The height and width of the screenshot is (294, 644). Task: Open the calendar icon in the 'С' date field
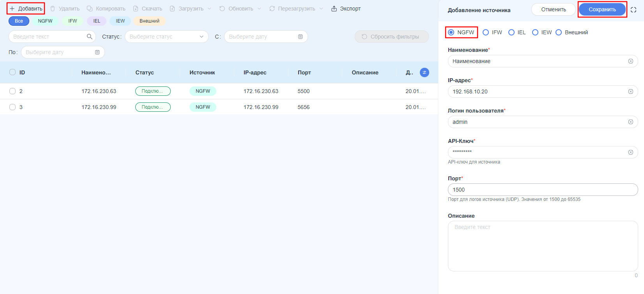pos(300,37)
